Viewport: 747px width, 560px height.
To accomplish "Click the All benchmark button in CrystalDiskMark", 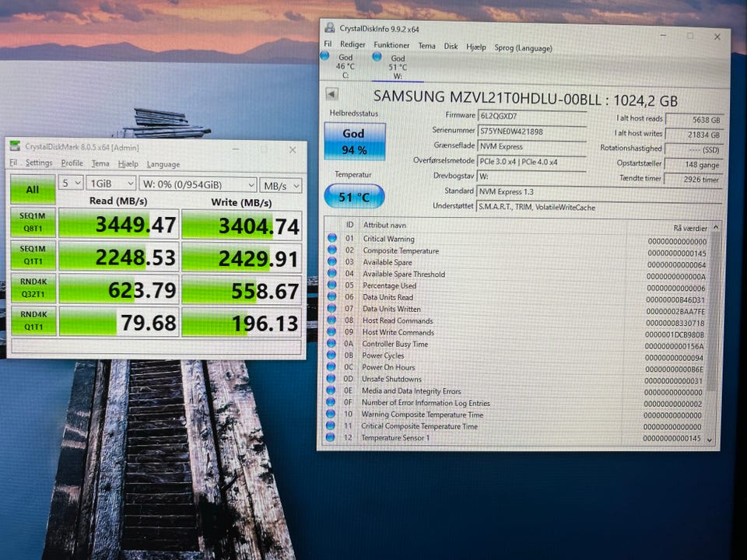I will [x=33, y=190].
